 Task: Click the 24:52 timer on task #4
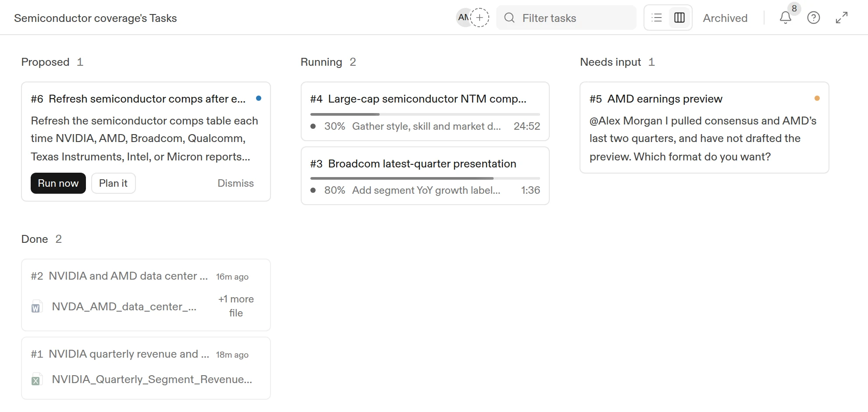(527, 126)
